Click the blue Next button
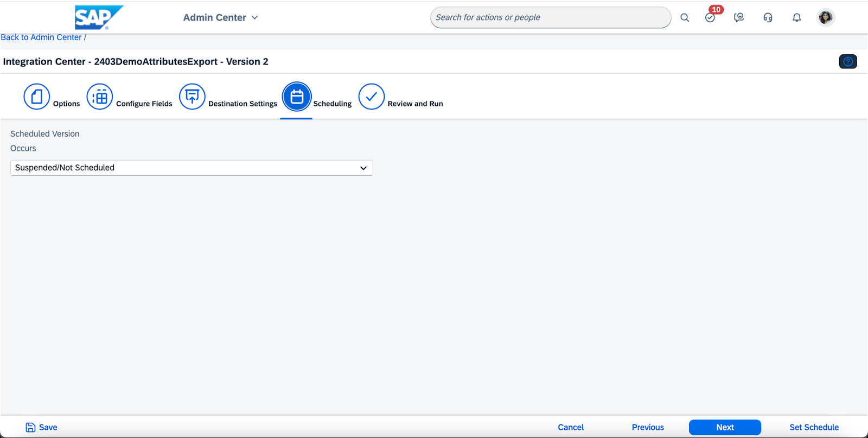 725,428
